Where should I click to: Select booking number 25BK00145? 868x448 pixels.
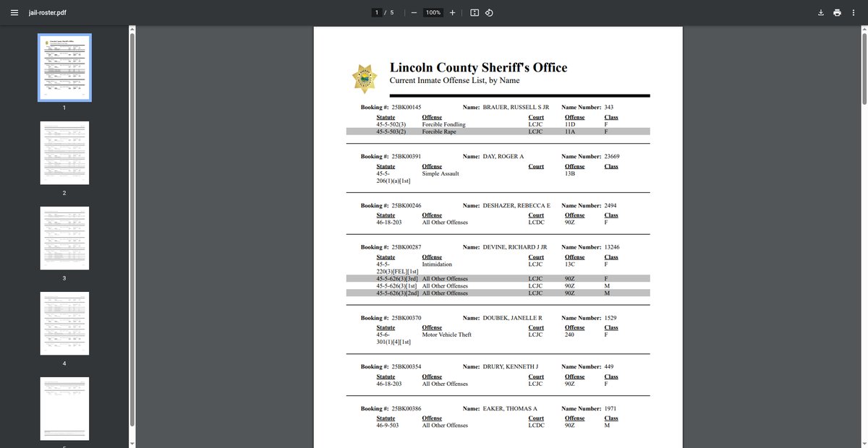(x=407, y=107)
